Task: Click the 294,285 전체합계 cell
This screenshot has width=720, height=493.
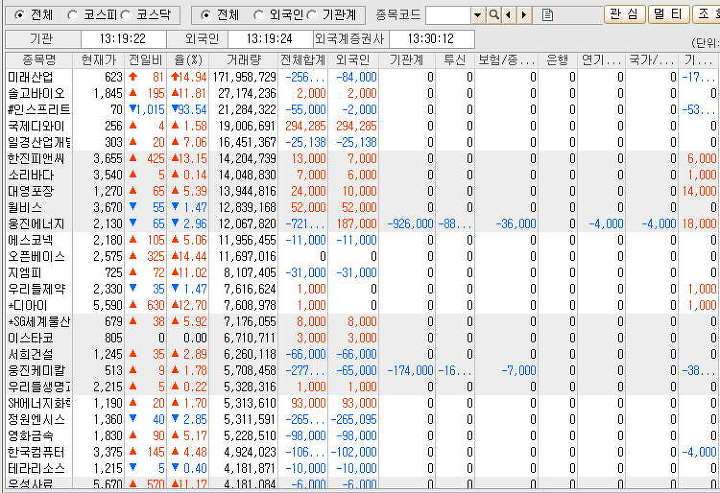Action: 305,126
